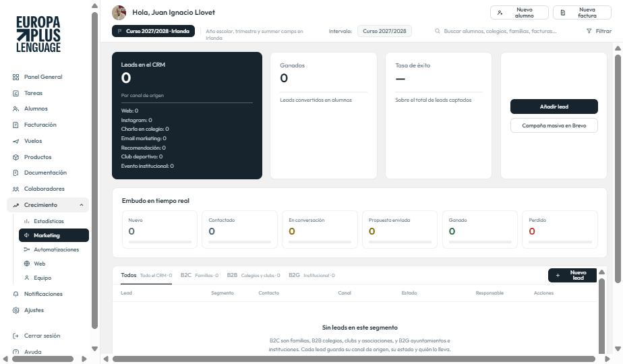Select the Perdido funnel stage card

pos(560,230)
